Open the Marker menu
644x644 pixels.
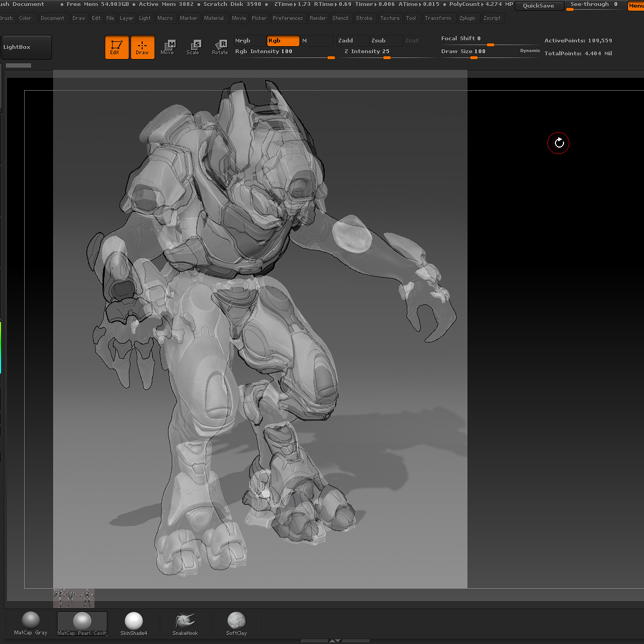(x=189, y=18)
